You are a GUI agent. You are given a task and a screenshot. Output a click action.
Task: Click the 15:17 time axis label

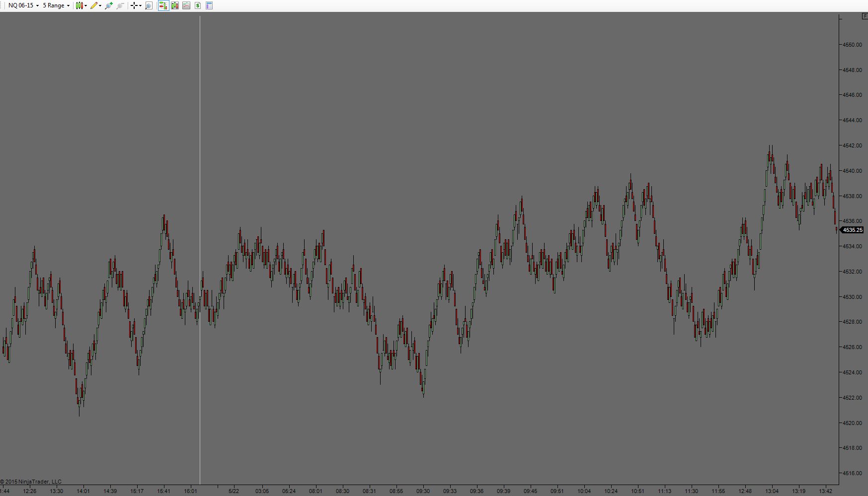137,491
